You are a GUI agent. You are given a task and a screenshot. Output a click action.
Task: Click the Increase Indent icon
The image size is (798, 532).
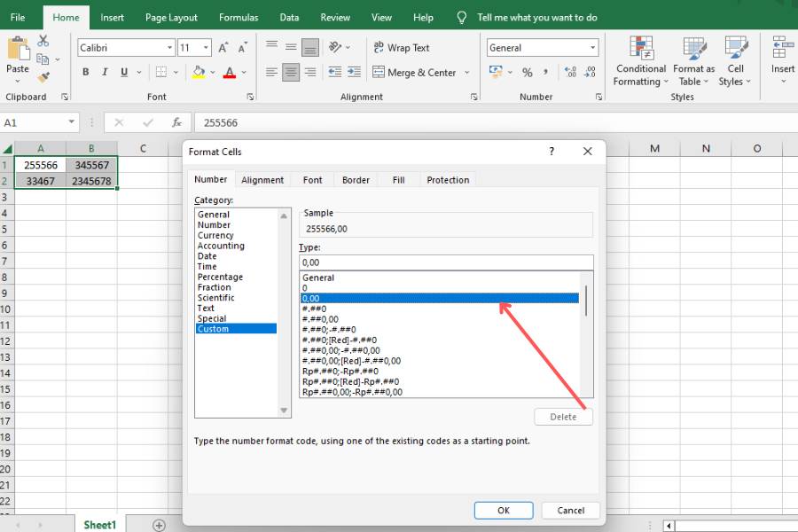(354, 73)
